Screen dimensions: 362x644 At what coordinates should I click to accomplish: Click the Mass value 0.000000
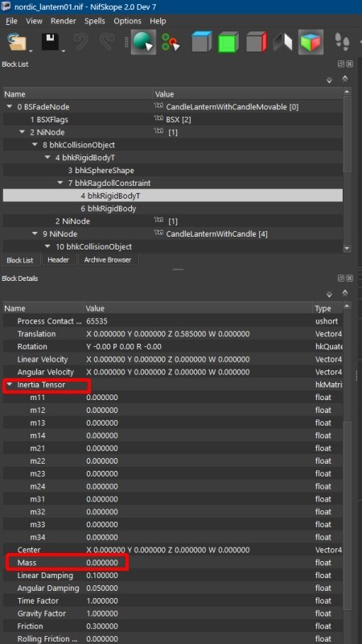click(x=102, y=562)
